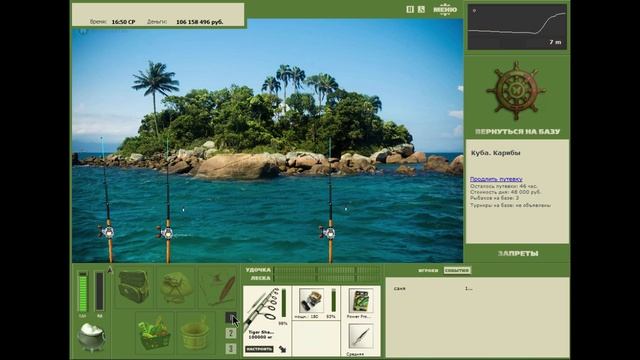Pause the game with the pause icon
The height and width of the screenshot is (360, 640).
tap(410, 9)
